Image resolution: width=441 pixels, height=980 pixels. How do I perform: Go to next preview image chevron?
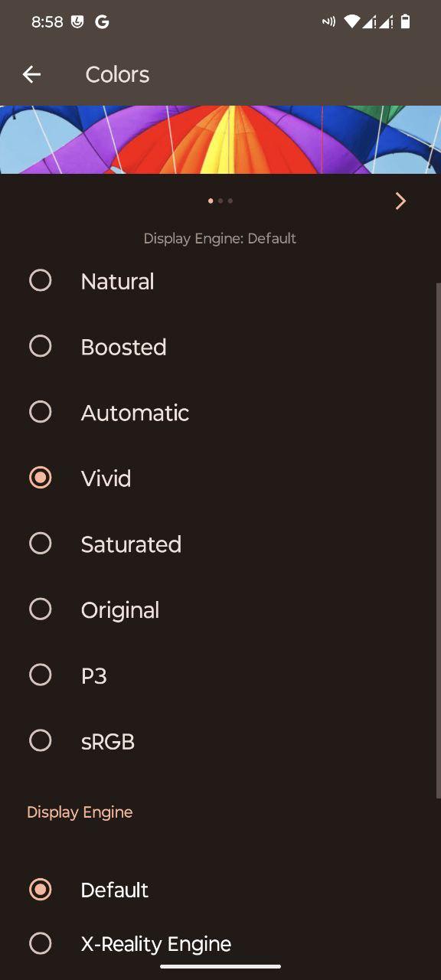click(x=400, y=201)
